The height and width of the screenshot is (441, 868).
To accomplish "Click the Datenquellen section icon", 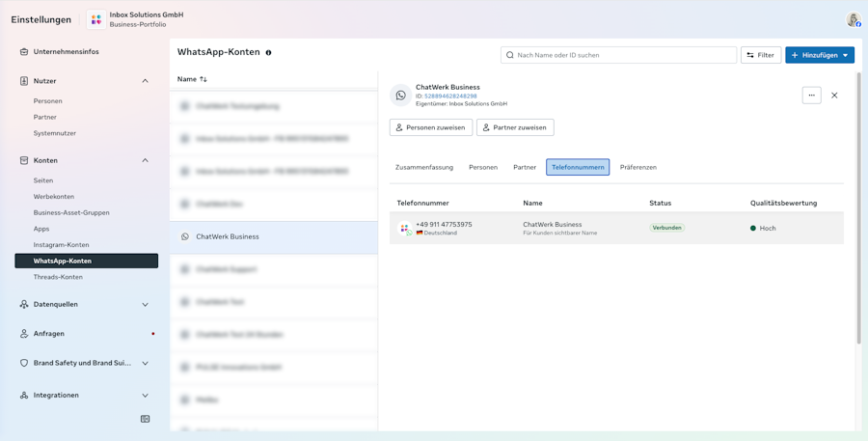I will [x=24, y=304].
